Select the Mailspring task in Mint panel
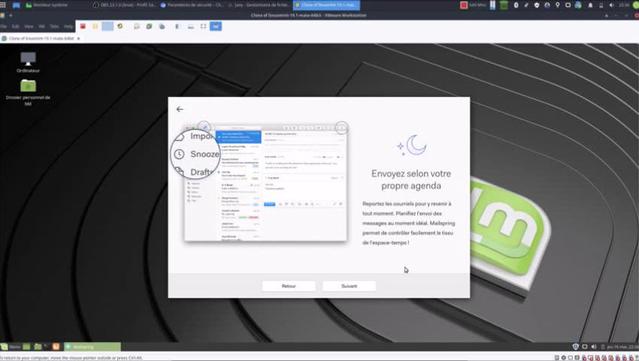The image size is (639, 361). point(93,347)
